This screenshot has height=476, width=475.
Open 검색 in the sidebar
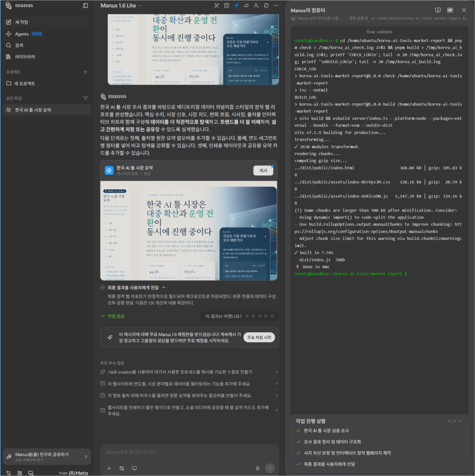click(19, 45)
